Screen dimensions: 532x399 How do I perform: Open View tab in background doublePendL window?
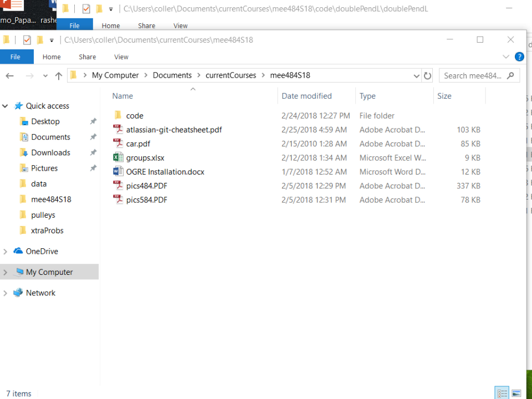[181, 25]
